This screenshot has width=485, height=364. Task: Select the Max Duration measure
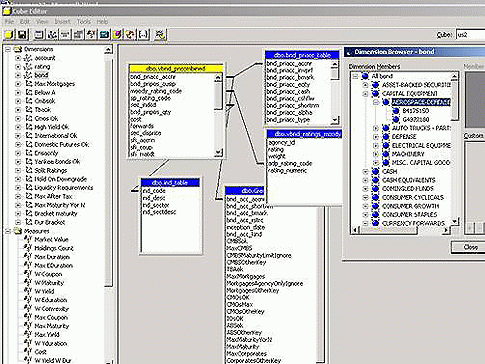click(52, 257)
